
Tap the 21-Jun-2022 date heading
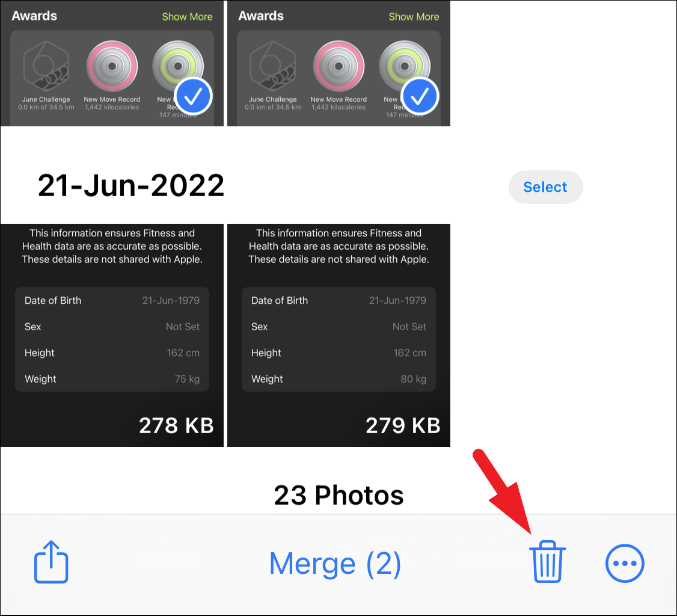coord(131,186)
